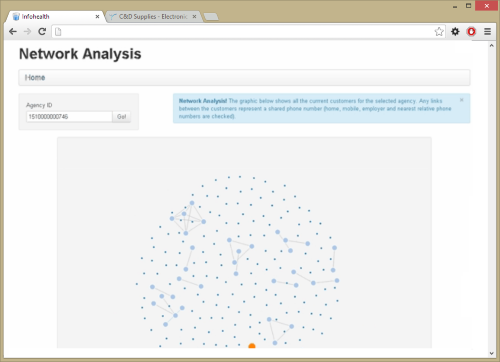
Task: Minimize the browser window
Action: tap(455, 6)
